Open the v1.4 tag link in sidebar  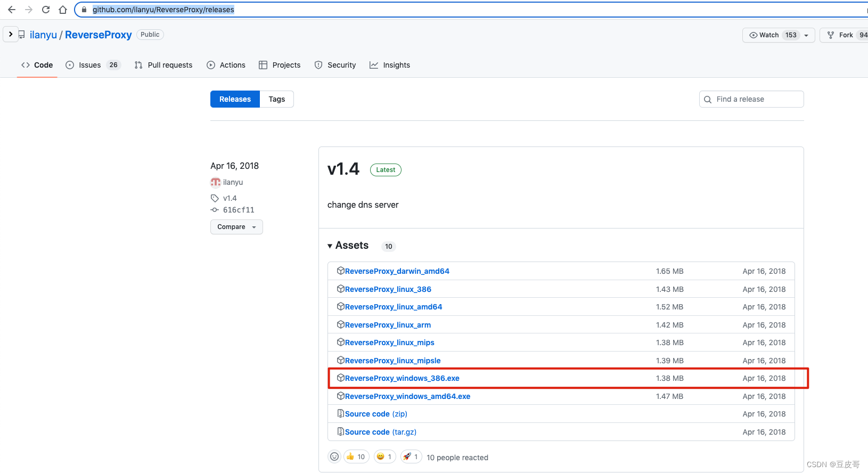click(230, 198)
